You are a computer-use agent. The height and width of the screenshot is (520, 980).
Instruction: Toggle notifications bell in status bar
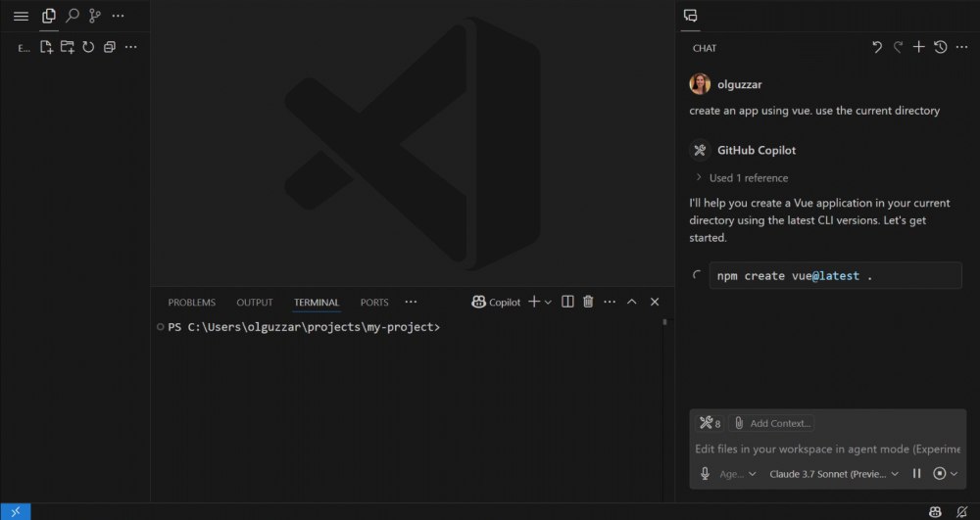click(962, 512)
